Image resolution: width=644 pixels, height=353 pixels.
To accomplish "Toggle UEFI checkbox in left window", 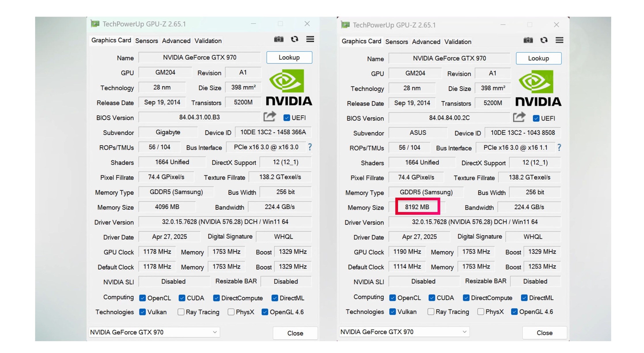I will click(287, 118).
